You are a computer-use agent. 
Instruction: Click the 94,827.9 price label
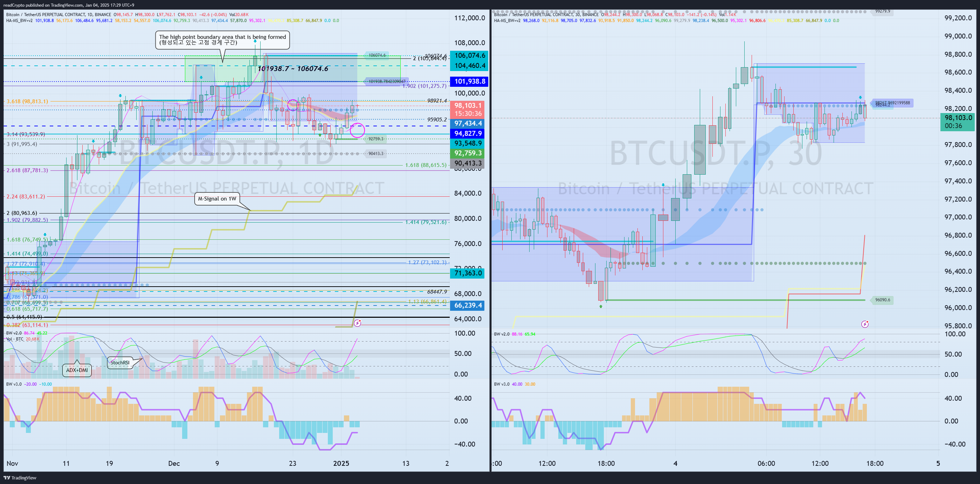[468, 133]
